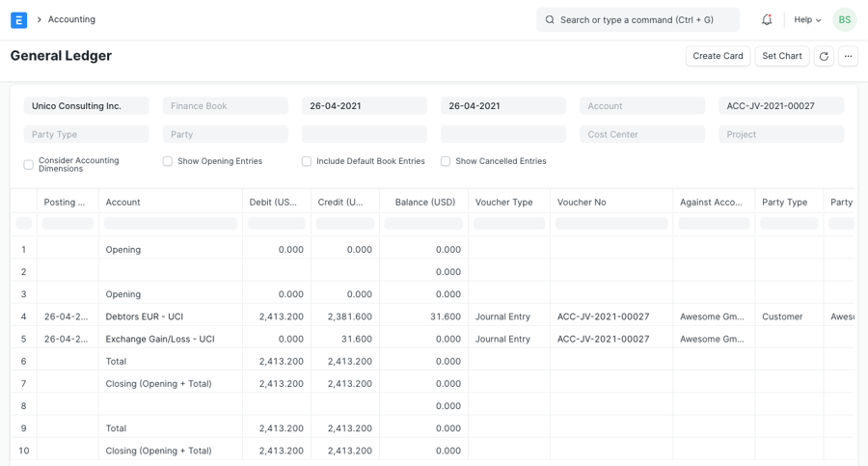Refresh the General Ledger report
Viewport: 868px width, 466px height.
coord(824,56)
